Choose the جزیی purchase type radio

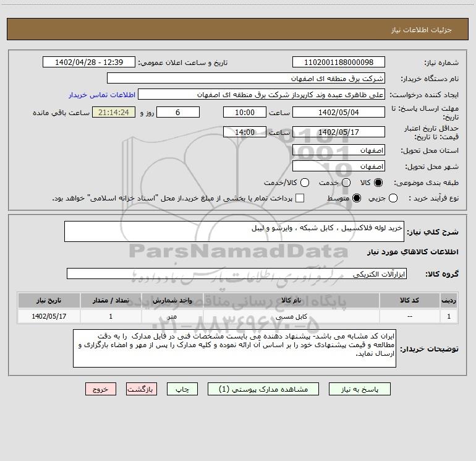pos(393,198)
